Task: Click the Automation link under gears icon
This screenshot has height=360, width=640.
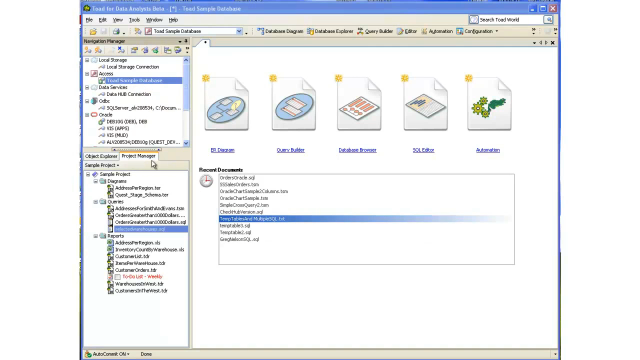Action: point(488,150)
